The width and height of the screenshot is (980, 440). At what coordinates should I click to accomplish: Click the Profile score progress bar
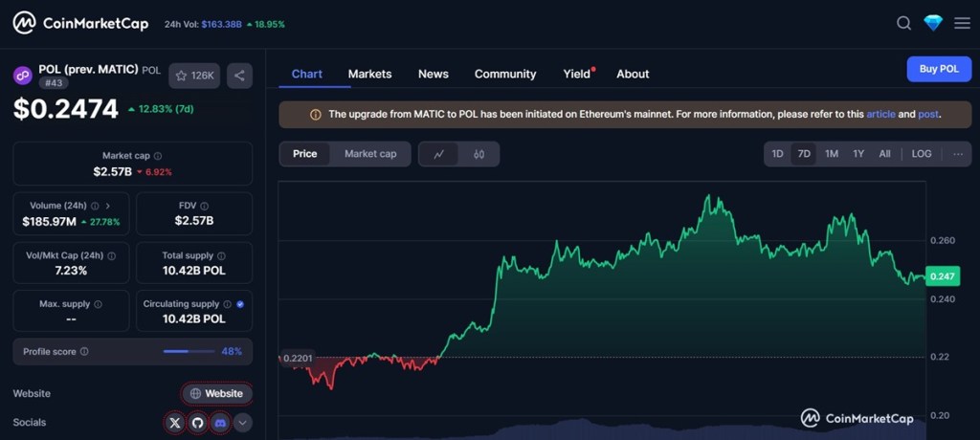coord(188,351)
